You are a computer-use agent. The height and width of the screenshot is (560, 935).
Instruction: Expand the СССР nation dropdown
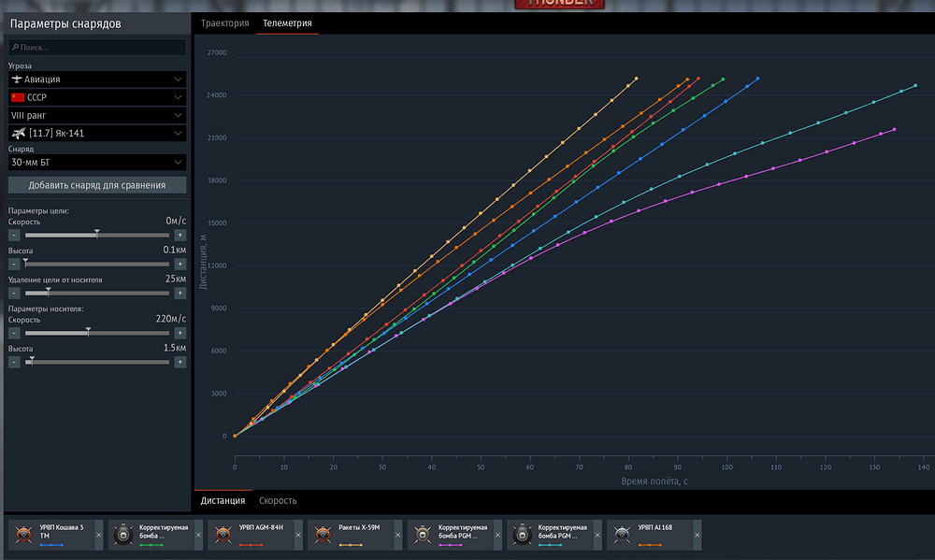click(97, 97)
